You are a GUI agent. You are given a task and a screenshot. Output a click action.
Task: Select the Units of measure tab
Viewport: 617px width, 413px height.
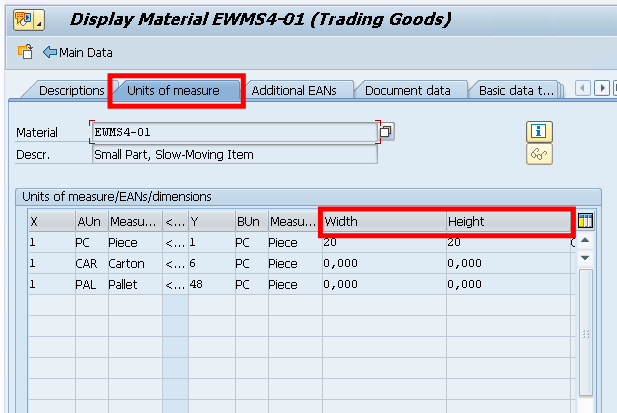point(174,90)
